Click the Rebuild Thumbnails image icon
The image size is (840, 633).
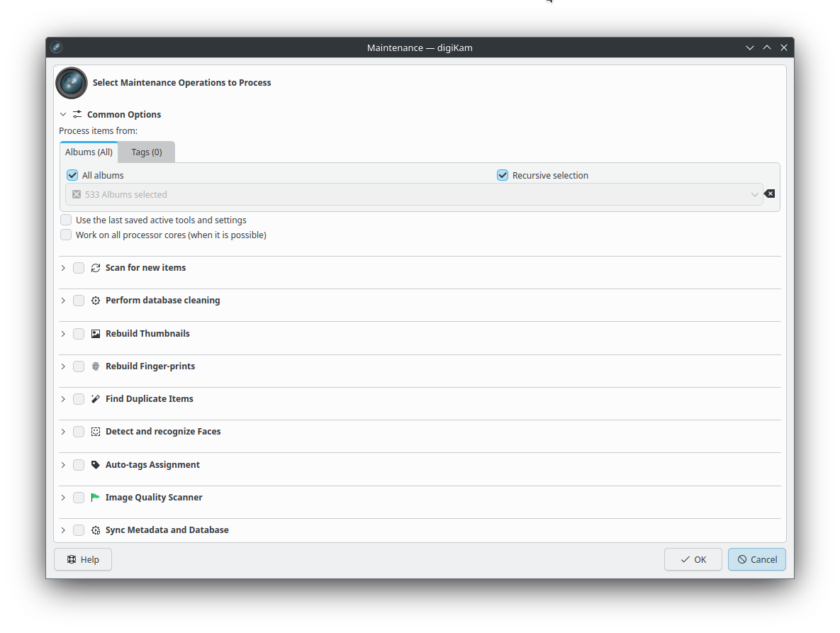(96, 334)
